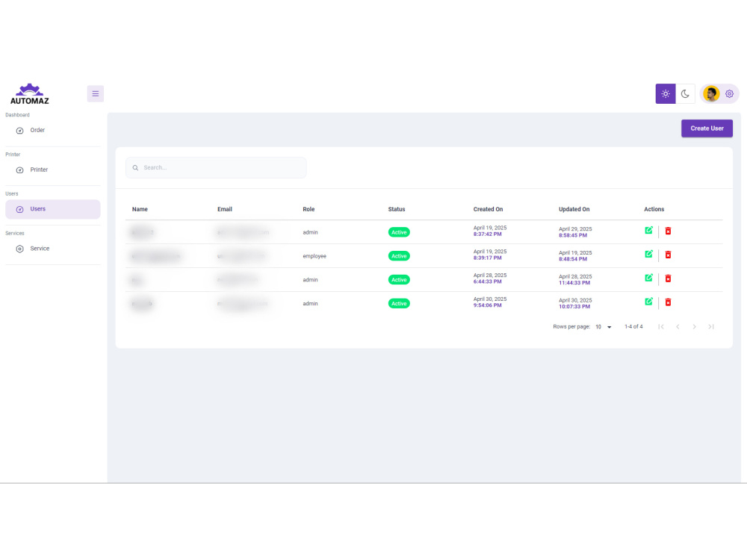Go to first page pagination icon
Screen dimensions: 747x560
click(661, 327)
